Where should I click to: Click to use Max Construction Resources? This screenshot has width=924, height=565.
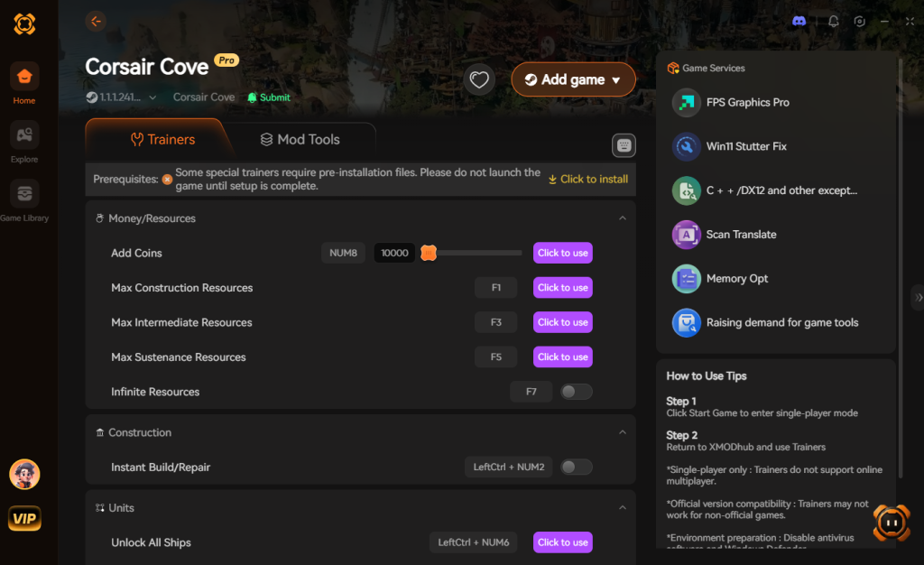pyautogui.click(x=563, y=288)
